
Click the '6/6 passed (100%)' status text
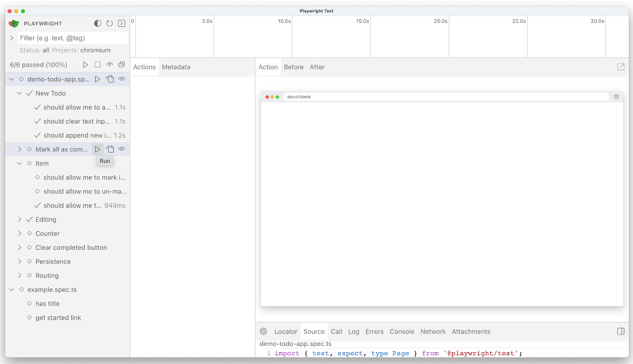(39, 65)
